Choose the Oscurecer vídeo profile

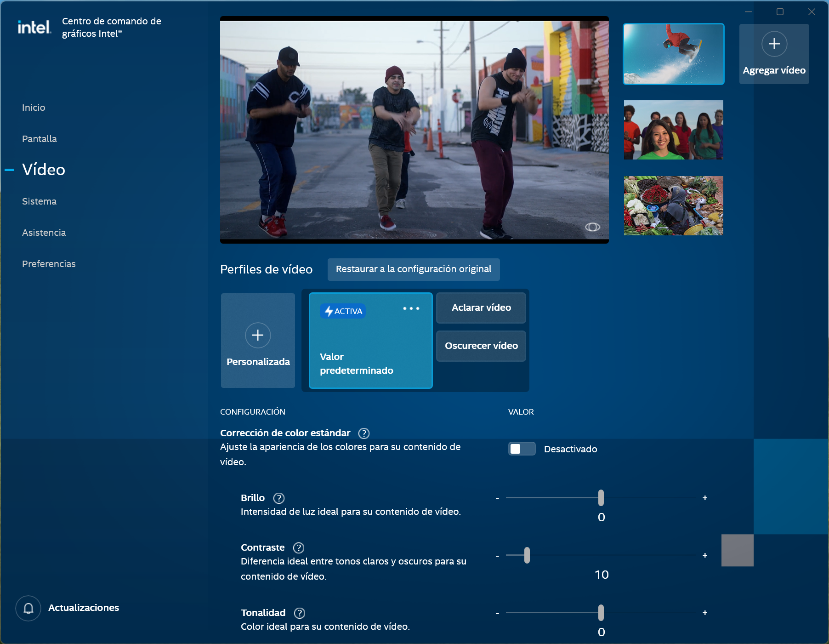click(x=481, y=346)
